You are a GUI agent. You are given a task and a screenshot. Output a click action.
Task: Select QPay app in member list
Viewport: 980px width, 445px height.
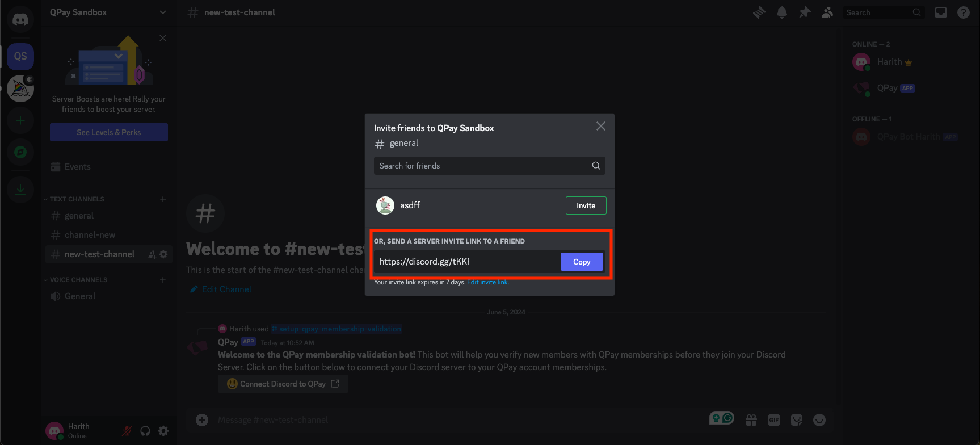(x=907, y=88)
